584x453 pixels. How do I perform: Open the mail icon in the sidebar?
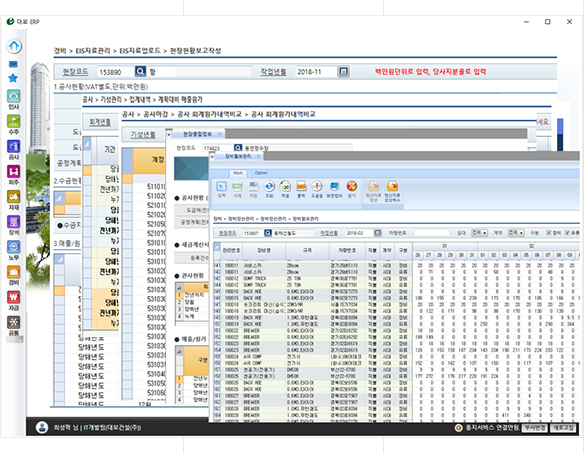click(13, 64)
